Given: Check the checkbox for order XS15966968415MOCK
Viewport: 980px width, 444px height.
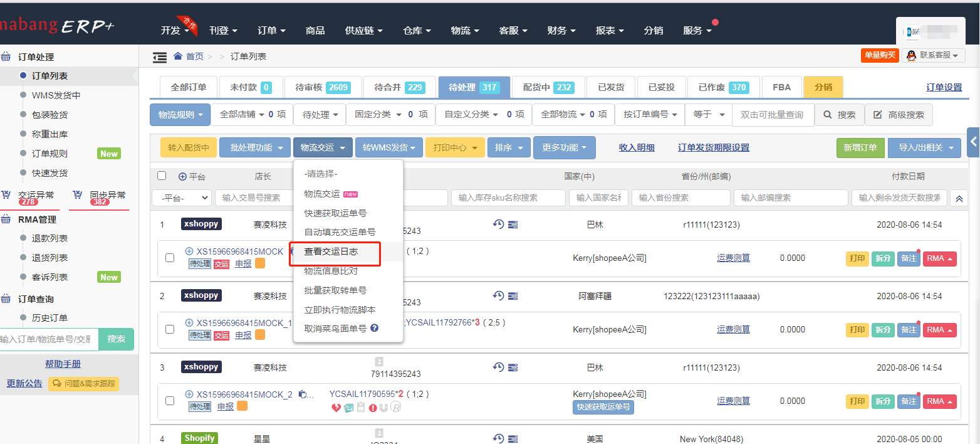Looking at the screenshot, I should tap(170, 258).
